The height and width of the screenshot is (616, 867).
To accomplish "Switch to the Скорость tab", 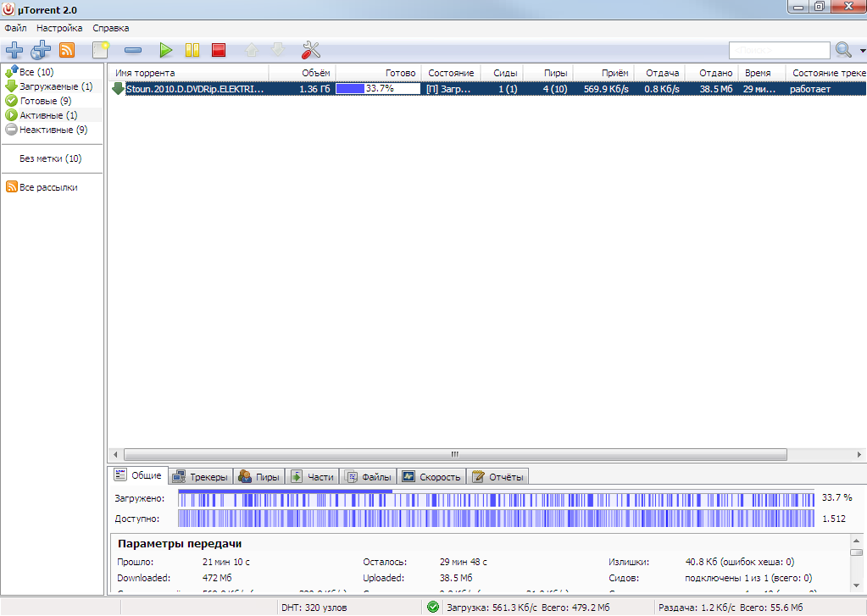I will pyautogui.click(x=432, y=477).
